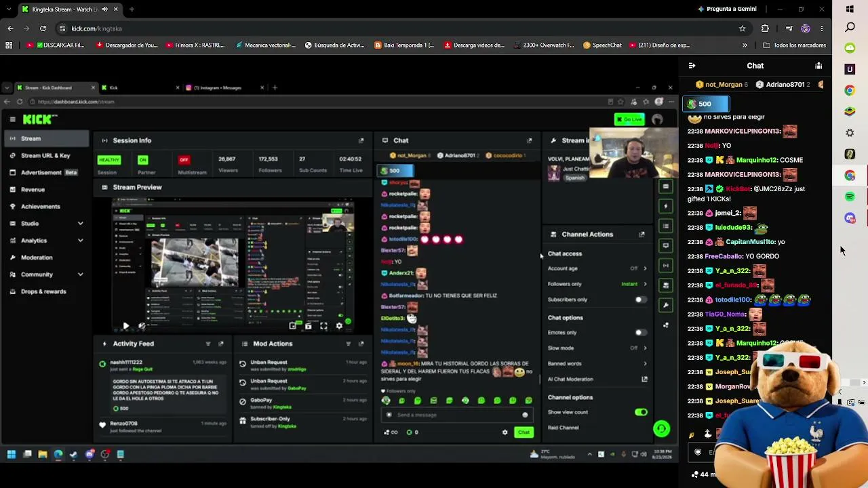Click the 500 KICKs gift banner in chat
Viewport: 868px width, 488px height.
(x=705, y=104)
